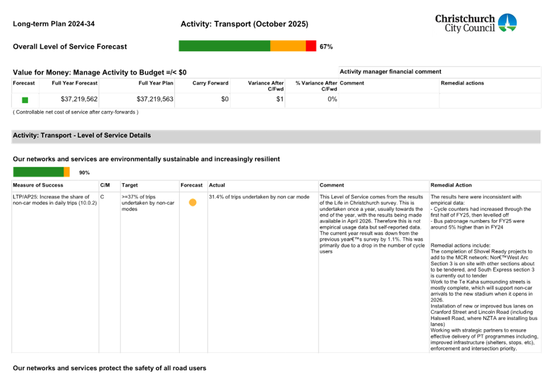Click red segment of Overall Level of Service bar

click(x=311, y=46)
